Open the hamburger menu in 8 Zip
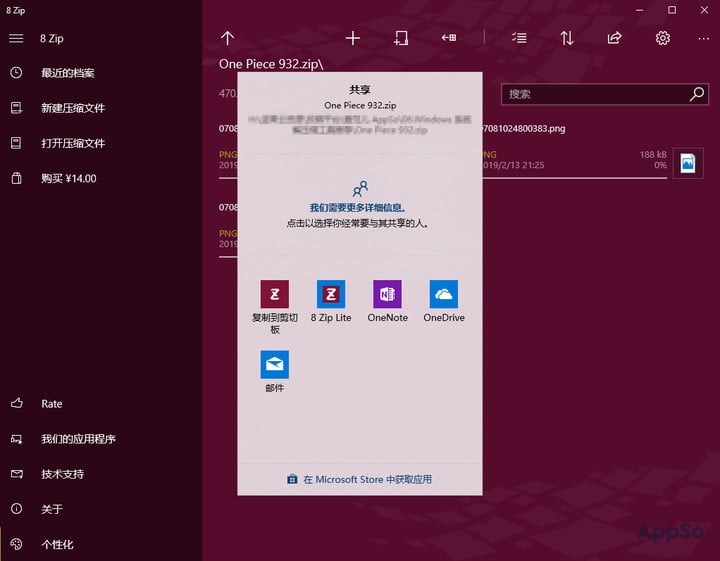720x561 pixels. pos(16,38)
